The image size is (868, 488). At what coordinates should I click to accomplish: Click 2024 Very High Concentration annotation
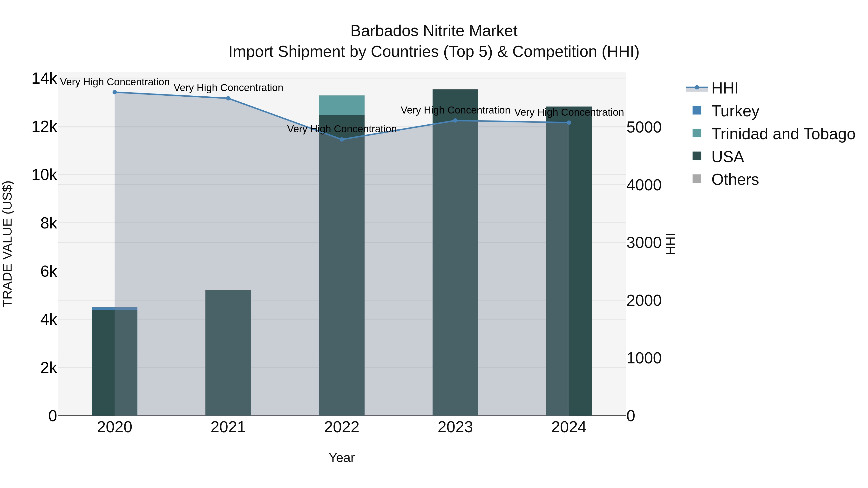(569, 112)
